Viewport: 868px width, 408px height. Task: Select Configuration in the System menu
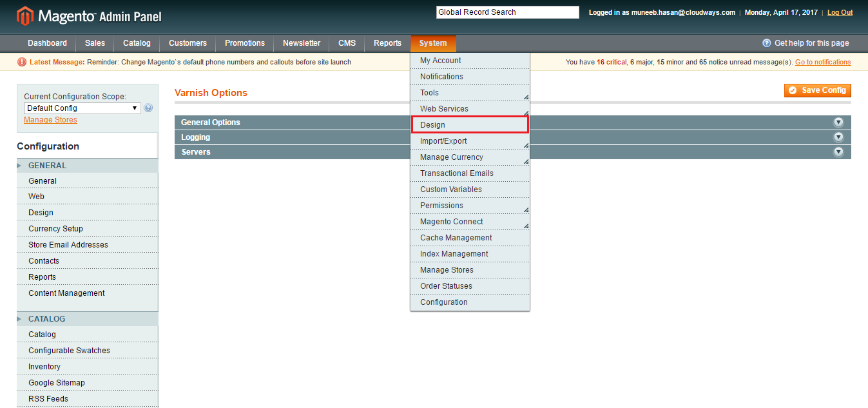470,302
